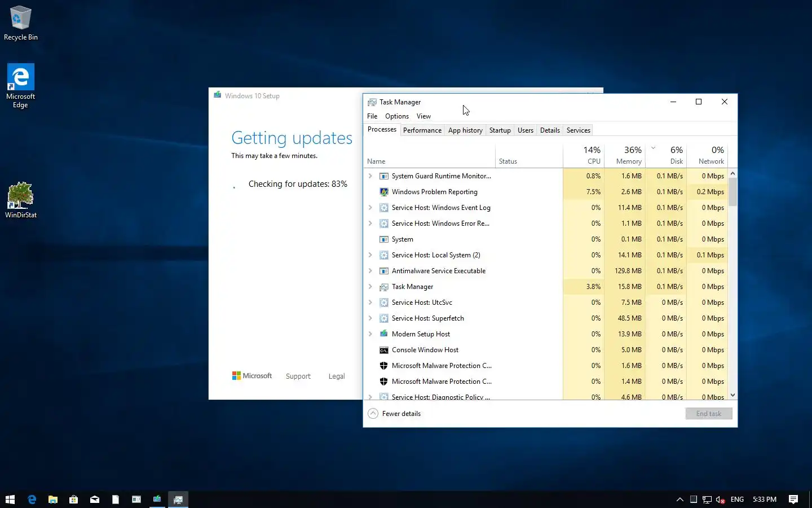This screenshot has width=812, height=508.
Task: Open the Mail taskbar icon
Action: click(95, 499)
